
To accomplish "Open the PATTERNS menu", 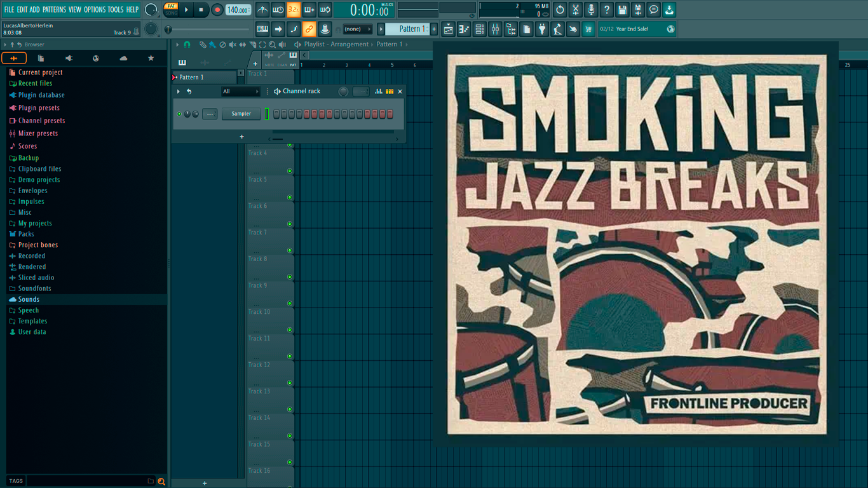I will 54,10.
